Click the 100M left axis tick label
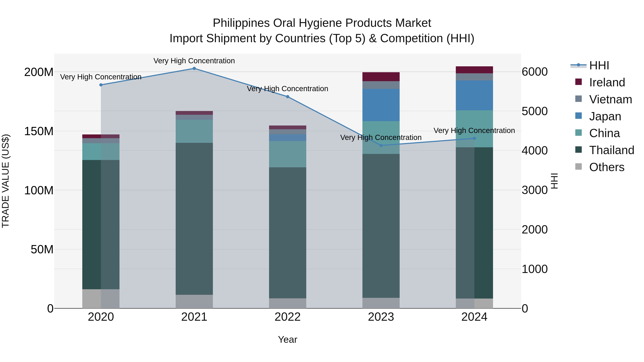This screenshot has width=644, height=362. (39, 190)
